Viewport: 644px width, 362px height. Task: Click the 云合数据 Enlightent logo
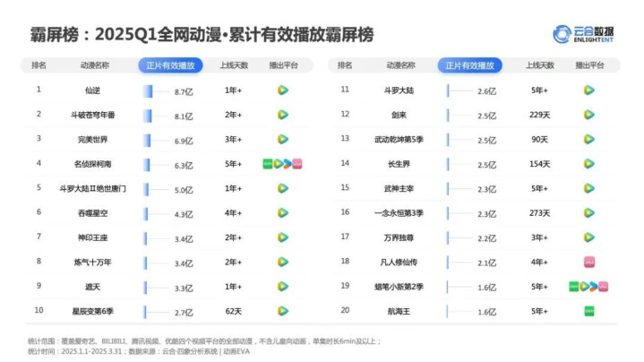tap(584, 34)
